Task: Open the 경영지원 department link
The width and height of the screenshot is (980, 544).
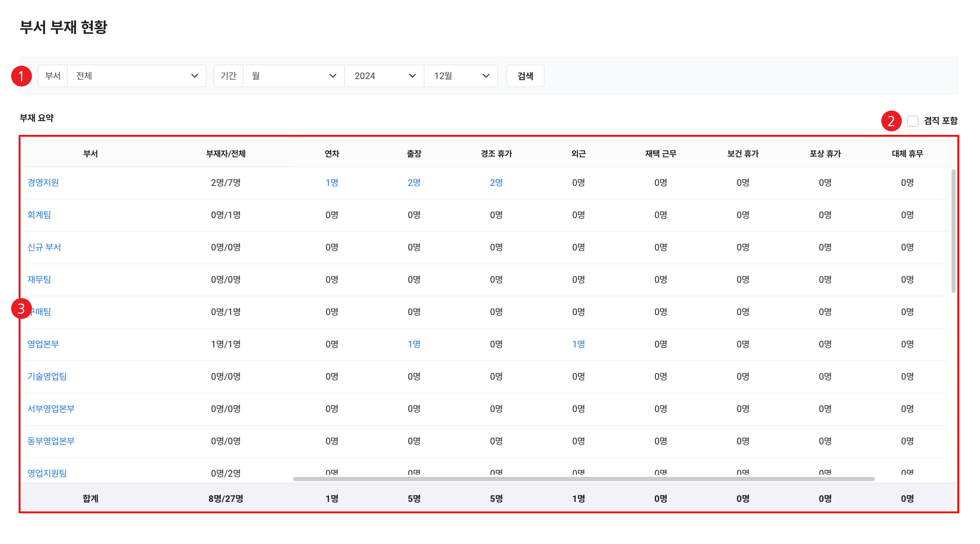Action: pyautogui.click(x=43, y=183)
